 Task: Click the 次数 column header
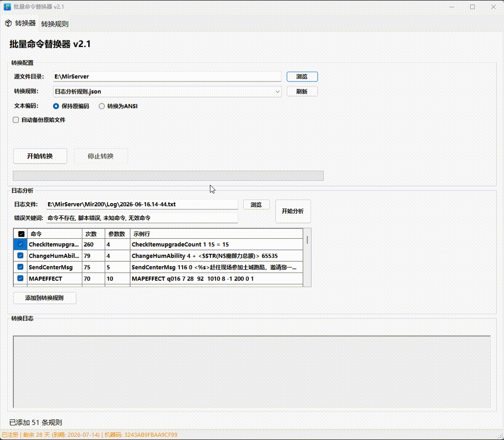point(94,234)
